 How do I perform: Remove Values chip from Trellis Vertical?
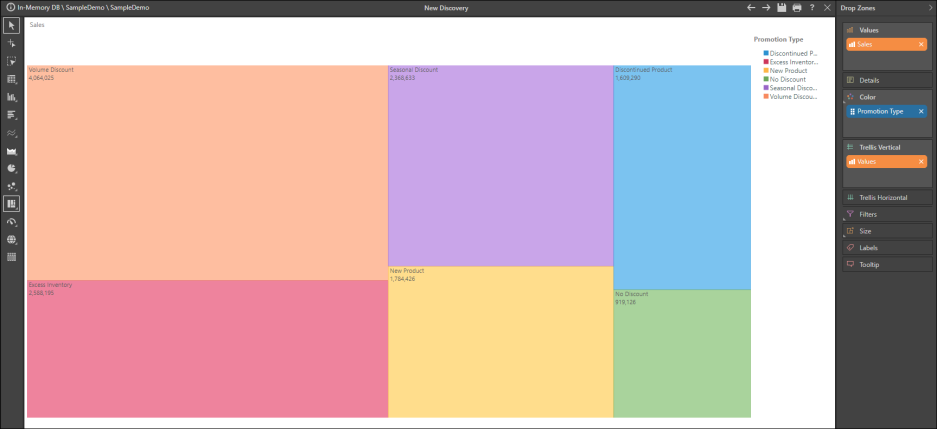pyautogui.click(x=921, y=161)
